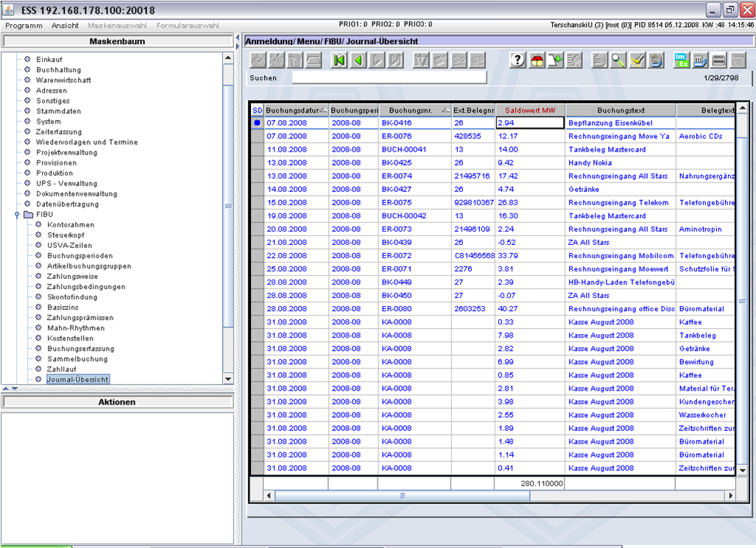Screen dimensions: 756x548
Task: Click the green arrow page icon
Action: coord(556,60)
